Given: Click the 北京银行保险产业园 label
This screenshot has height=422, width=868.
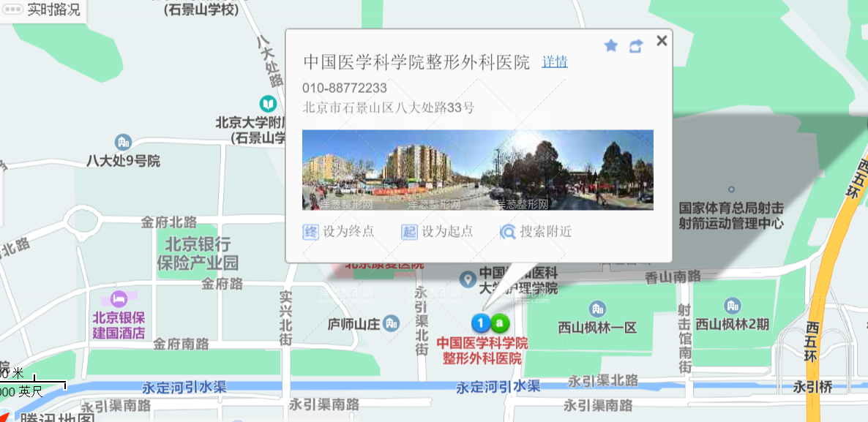Looking at the screenshot, I should (x=198, y=253).
